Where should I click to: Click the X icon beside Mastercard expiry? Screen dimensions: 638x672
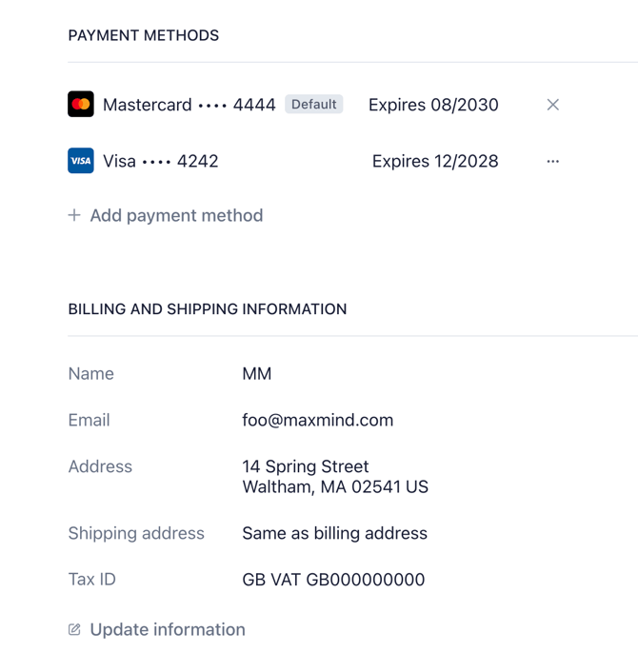pyautogui.click(x=552, y=105)
